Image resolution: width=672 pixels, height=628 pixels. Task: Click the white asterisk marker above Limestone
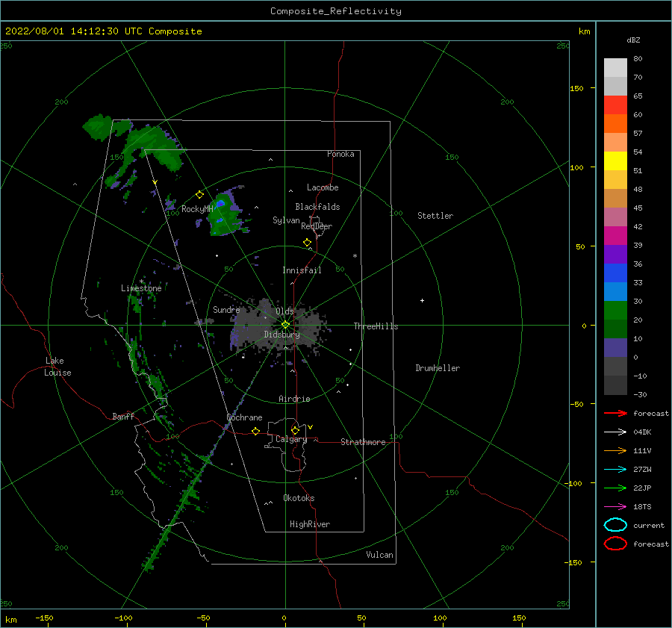coord(141,282)
